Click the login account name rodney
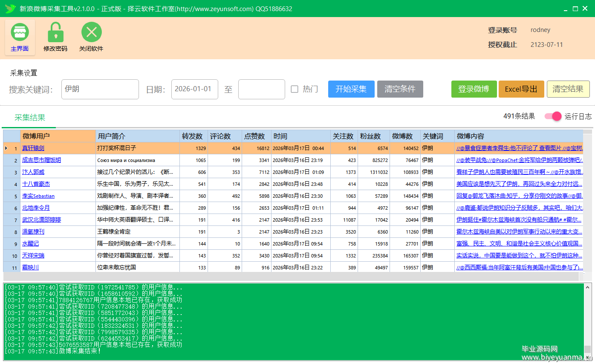 [x=540, y=30]
